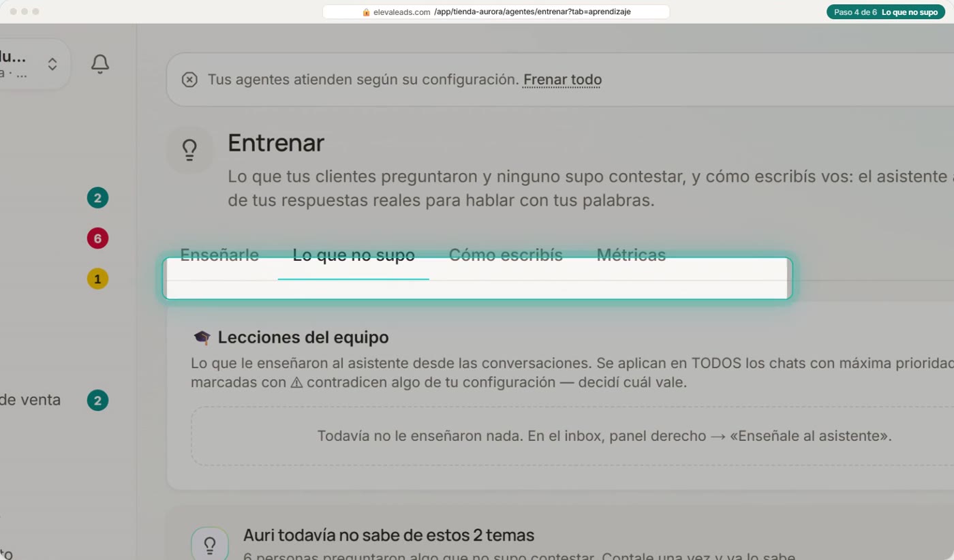Click the lock icon in address bar
This screenshot has height=560, width=954.
[x=366, y=12]
